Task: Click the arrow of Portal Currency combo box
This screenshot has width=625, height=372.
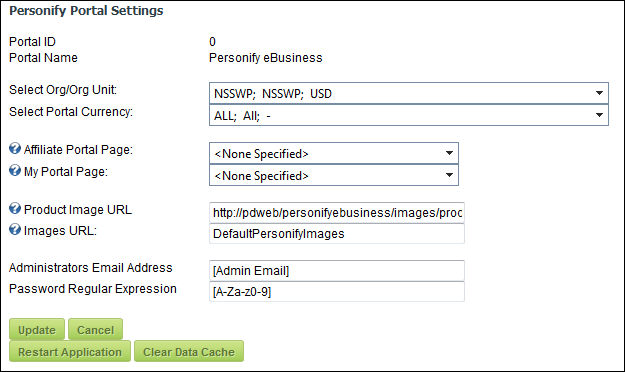Action: pyautogui.click(x=599, y=115)
